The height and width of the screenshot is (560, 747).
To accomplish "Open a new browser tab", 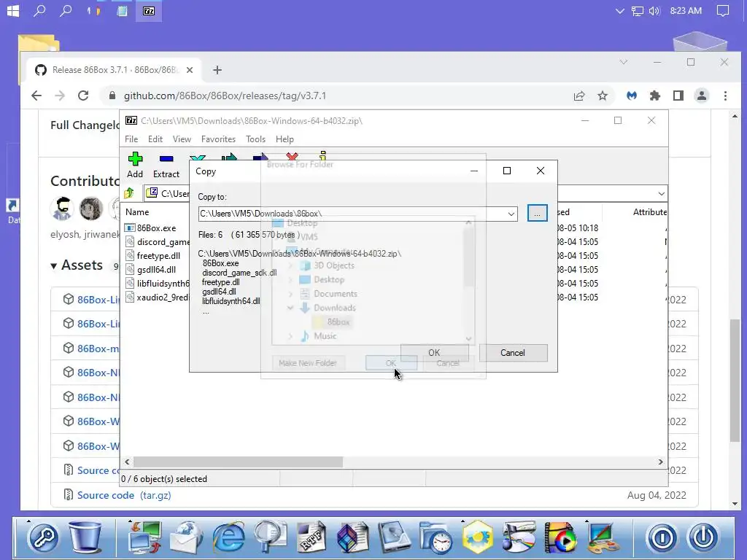I will click(x=217, y=70).
